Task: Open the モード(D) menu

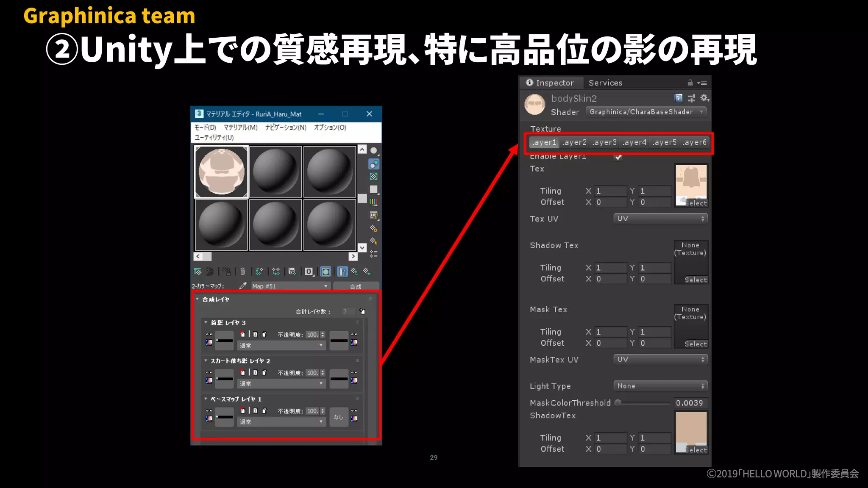Action: 206,128
